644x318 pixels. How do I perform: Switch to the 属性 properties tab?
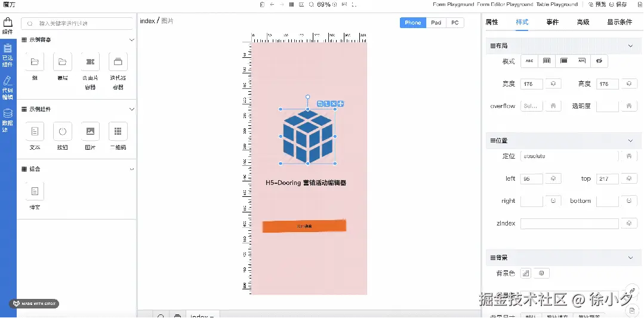tap(492, 22)
